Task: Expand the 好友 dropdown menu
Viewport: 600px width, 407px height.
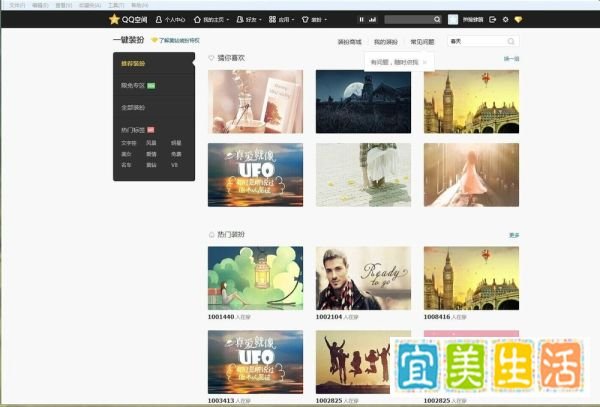Action: (x=249, y=20)
